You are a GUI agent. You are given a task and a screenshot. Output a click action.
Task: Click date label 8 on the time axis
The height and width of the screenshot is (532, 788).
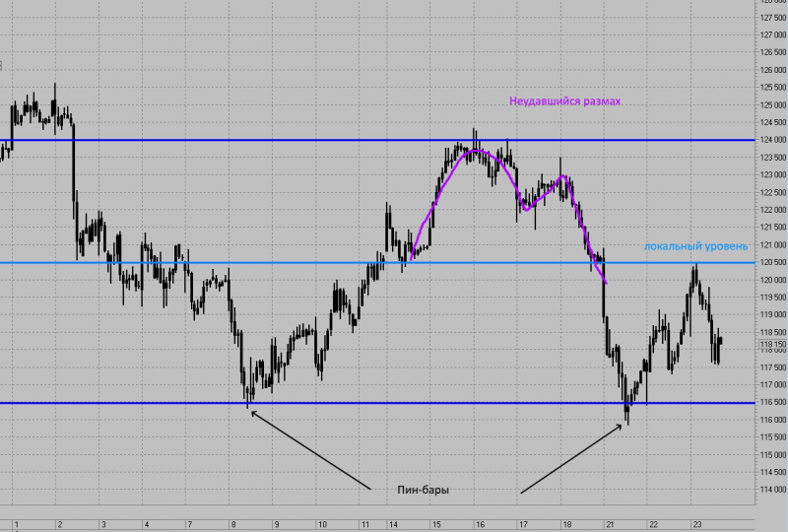[233, 524]
